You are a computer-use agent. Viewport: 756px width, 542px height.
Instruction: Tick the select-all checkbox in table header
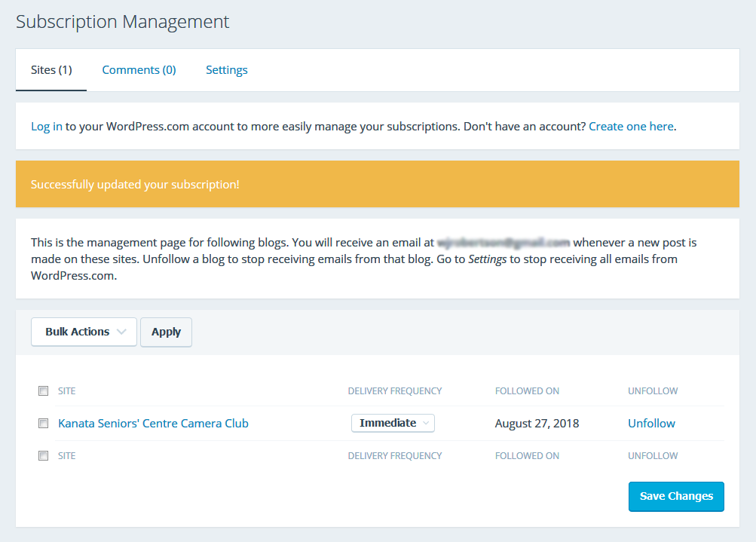coord(43,391)
